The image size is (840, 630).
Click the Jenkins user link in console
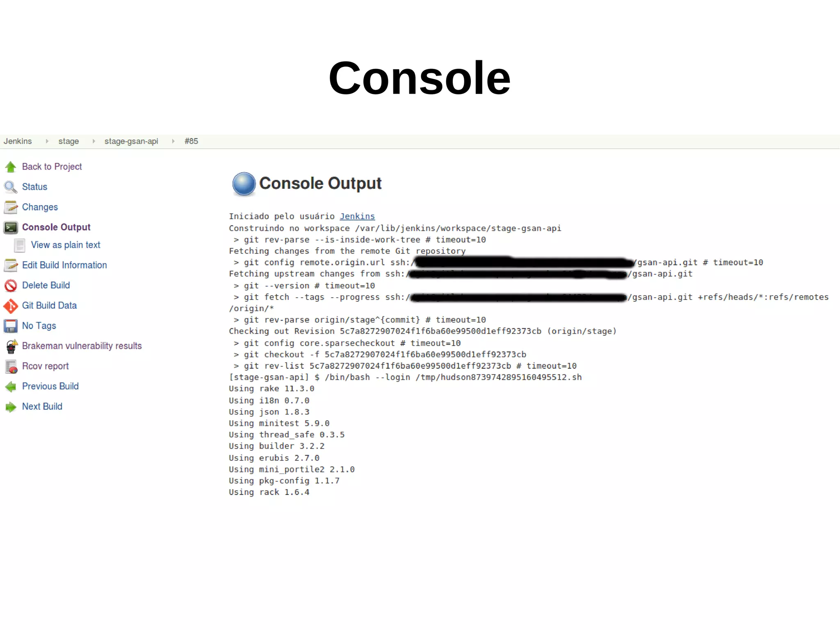357,216
